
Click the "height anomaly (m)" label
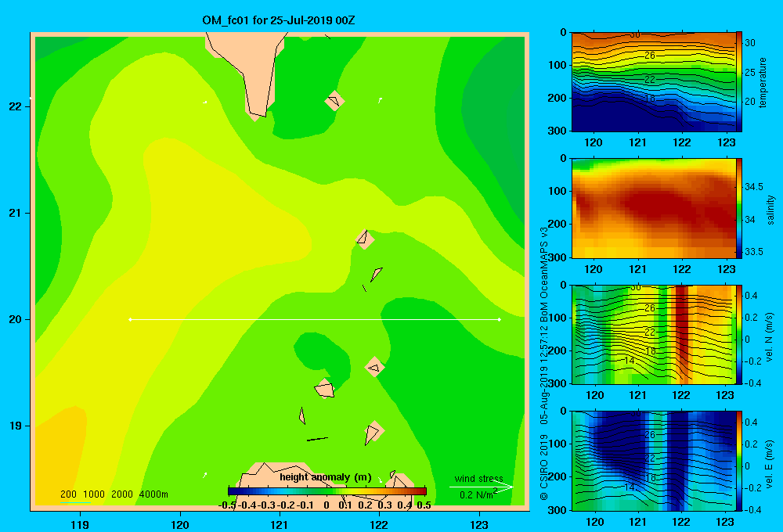(x=326, y=477)
